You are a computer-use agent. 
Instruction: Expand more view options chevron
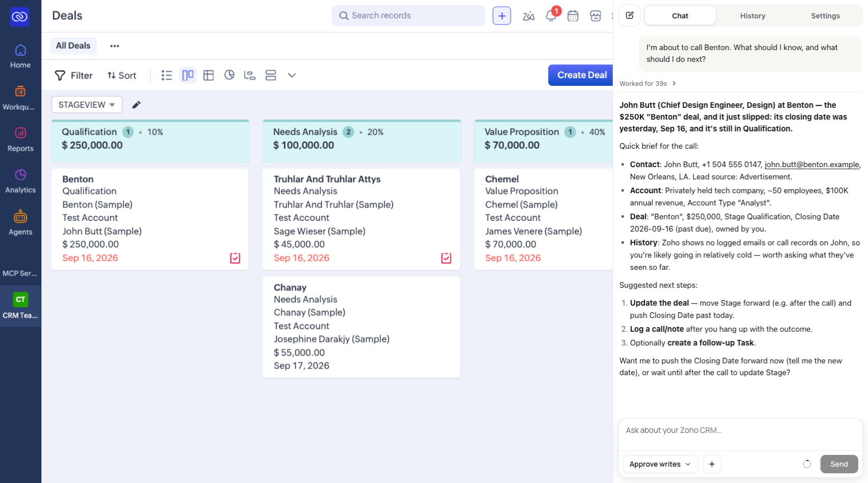click(292, 75)
